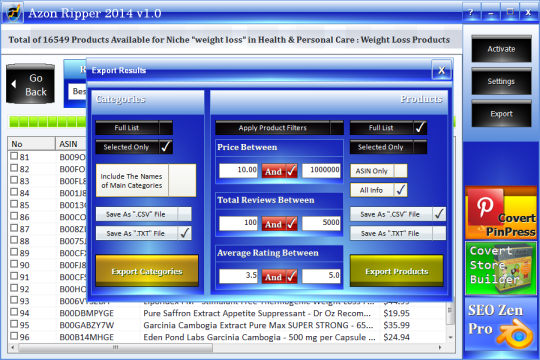Click ASIN B00GABZY7W cell

coord(86,325)
